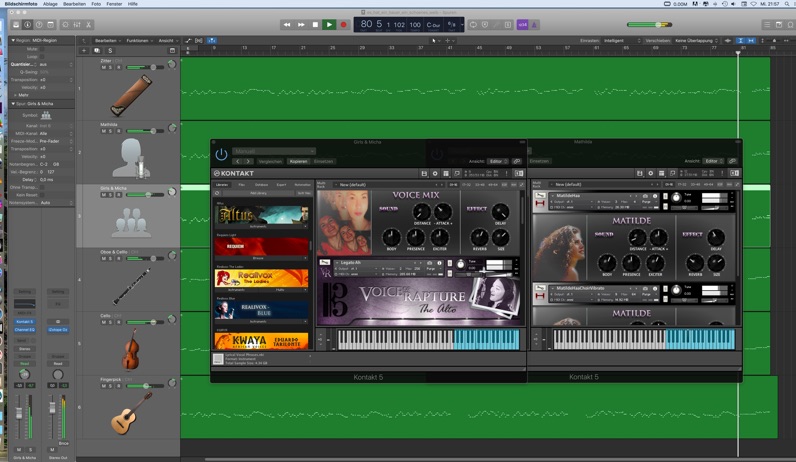The image size is (796, 462).
Task: Open the Ansicht dropdown in tracks area
Action: tap(167, 40)
